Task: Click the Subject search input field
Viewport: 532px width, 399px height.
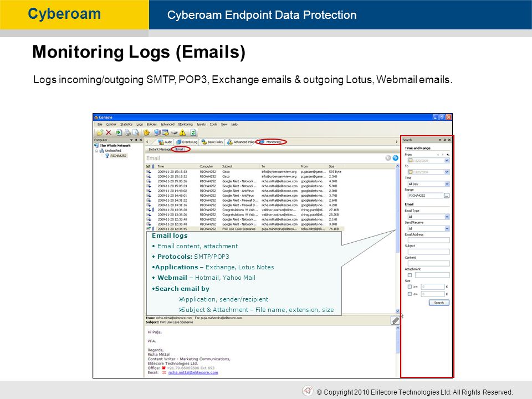Action: [428, 252]
